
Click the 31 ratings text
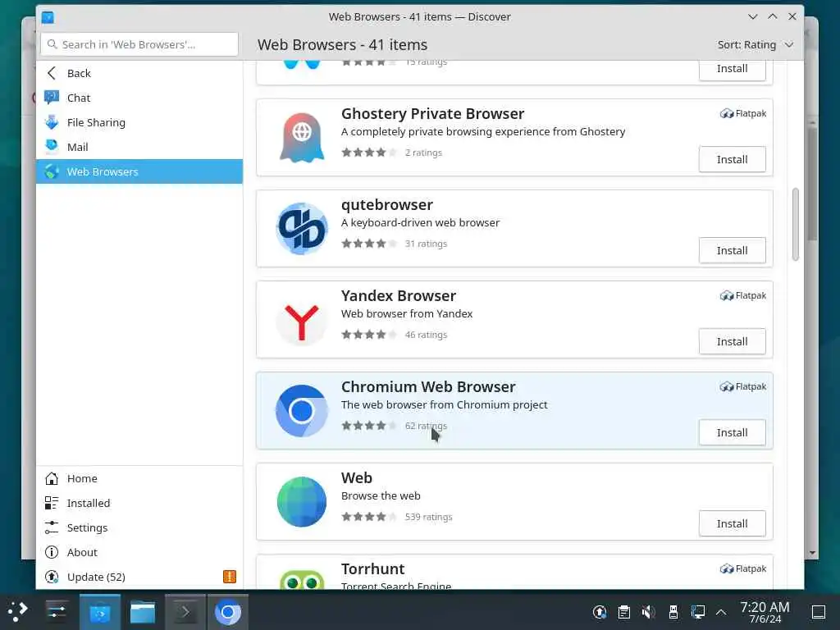(x=426, y=244)
